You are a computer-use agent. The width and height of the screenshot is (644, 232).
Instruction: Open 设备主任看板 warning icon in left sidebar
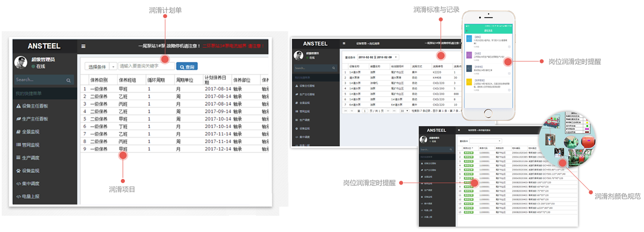point(18,106)
